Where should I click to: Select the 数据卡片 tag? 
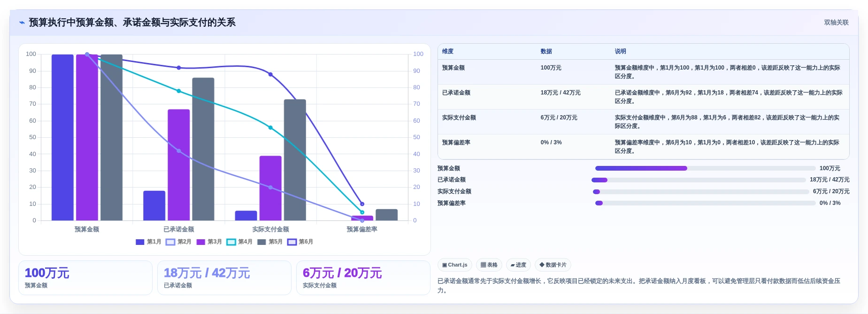tap(553, 265)
